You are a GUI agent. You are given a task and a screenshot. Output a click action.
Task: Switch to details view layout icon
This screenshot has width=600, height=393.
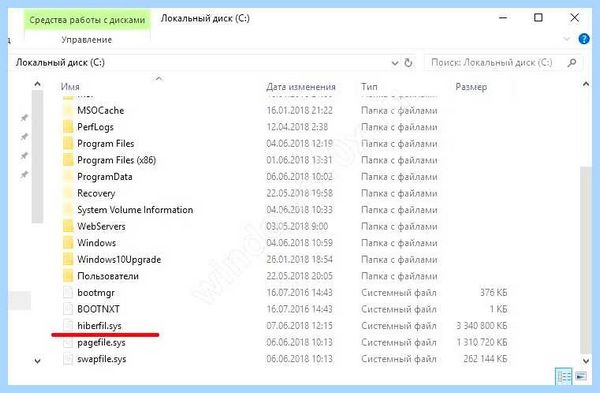(x=564, y=376)
